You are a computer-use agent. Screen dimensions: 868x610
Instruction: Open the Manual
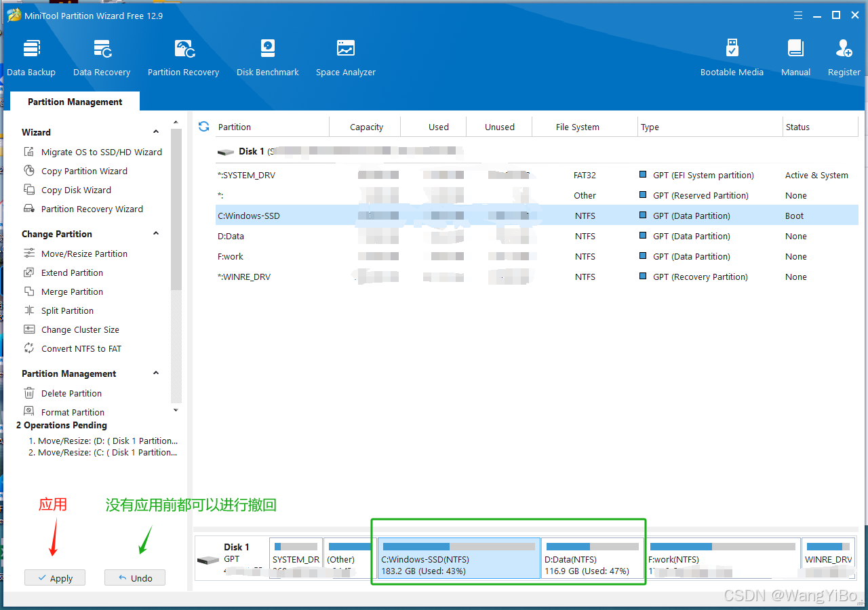(x=795, y=58)
